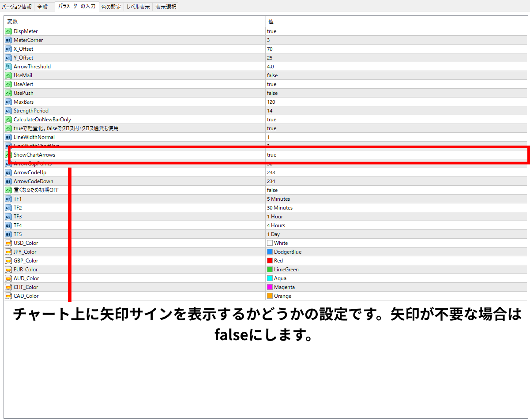The height and width of the screenshot is (420, 530).
Task: Click the CAD_Color parameter icon
Action: (8, 296)
